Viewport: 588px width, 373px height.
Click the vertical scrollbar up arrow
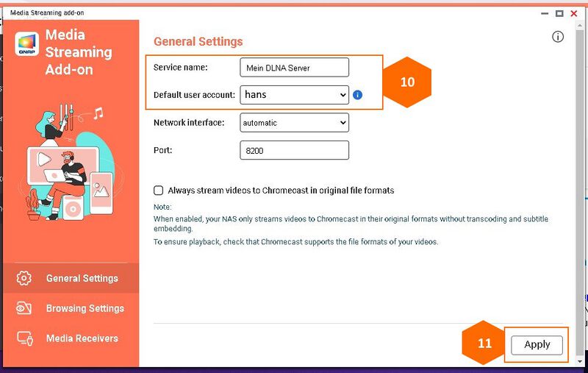pyautogui.click(x=580, y=25)
